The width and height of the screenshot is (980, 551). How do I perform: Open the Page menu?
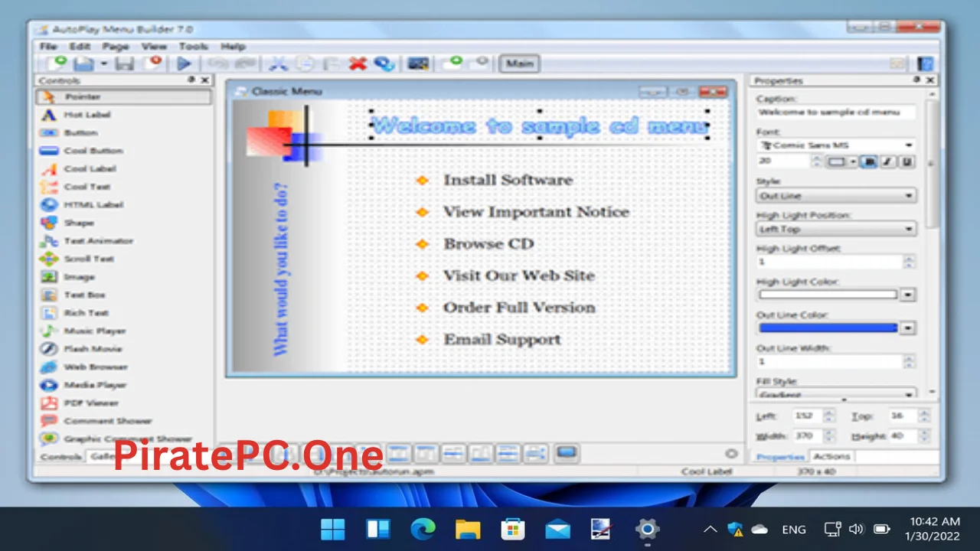point(116,47)
